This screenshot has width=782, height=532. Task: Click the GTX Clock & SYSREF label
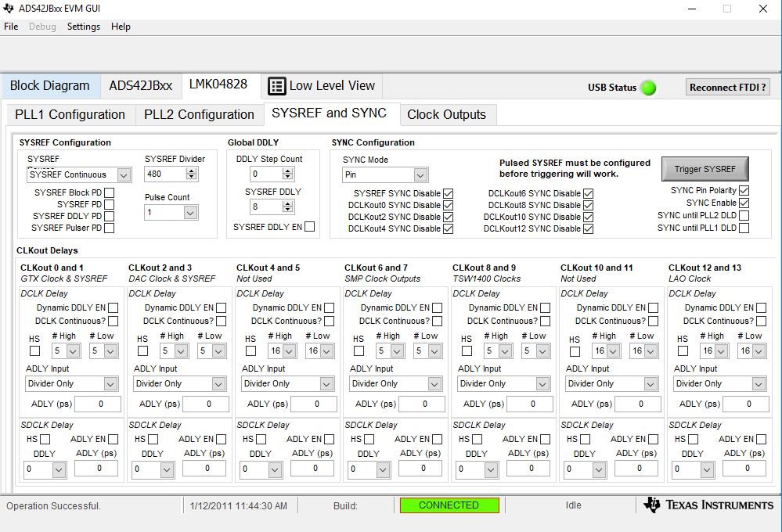(x=64, y=279)
